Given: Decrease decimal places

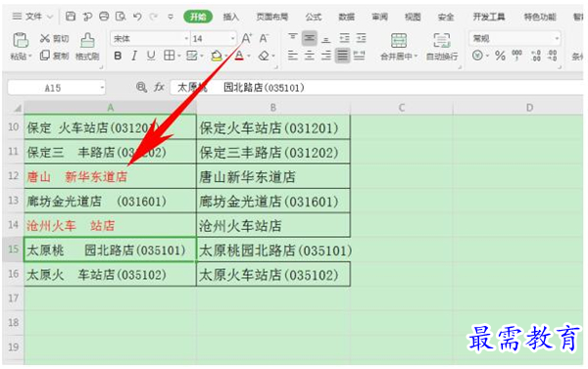Looking at the screenshot, I should pyautogui.click(x=552, y=56).
